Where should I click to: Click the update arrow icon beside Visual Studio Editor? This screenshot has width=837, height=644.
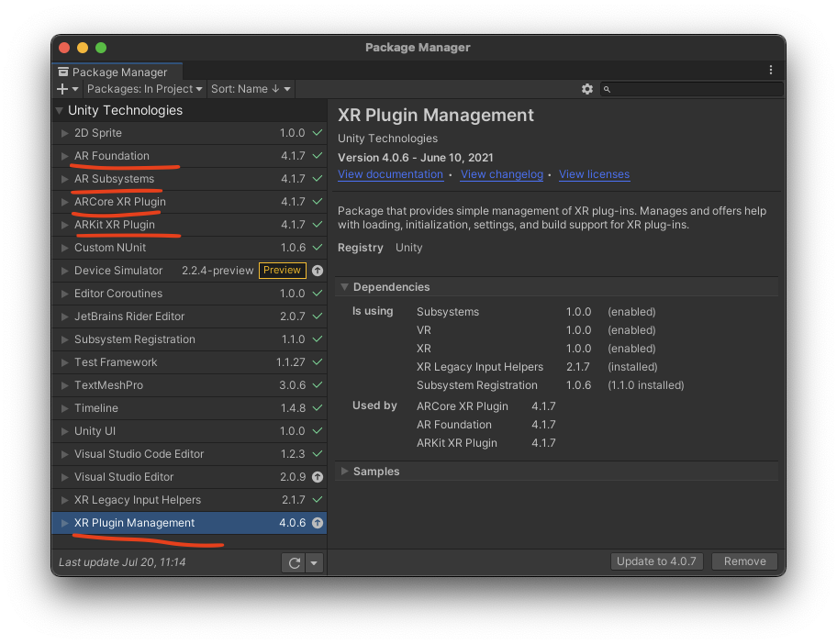317,477
